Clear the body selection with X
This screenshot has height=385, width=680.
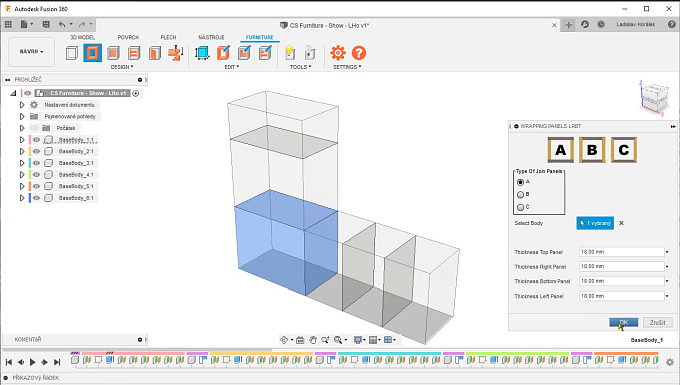[621, 223]
